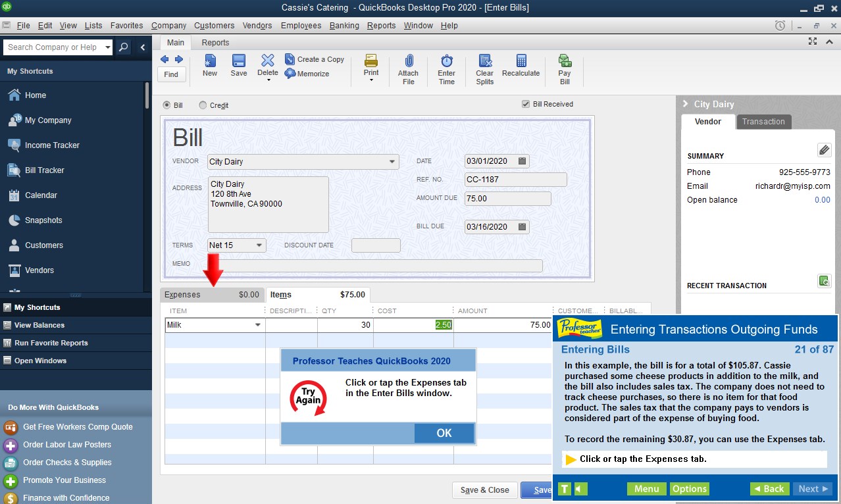This screenshot has height=504, width=841.
Task: Open search scope dropdown arrow
Action: tap(108, 47)
